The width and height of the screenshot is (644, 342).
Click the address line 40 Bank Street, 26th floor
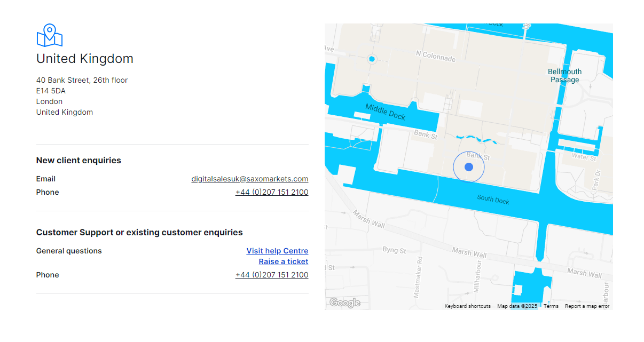82,80
